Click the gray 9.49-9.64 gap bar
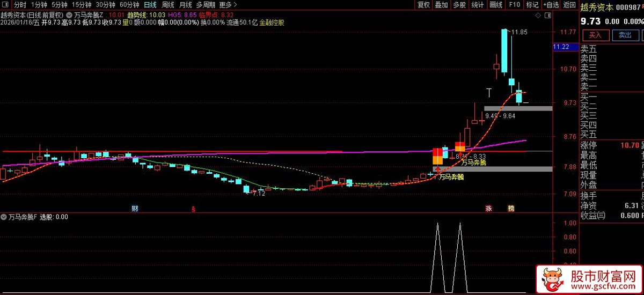Viewport: 644px width, 295px height. pos(518,108)
